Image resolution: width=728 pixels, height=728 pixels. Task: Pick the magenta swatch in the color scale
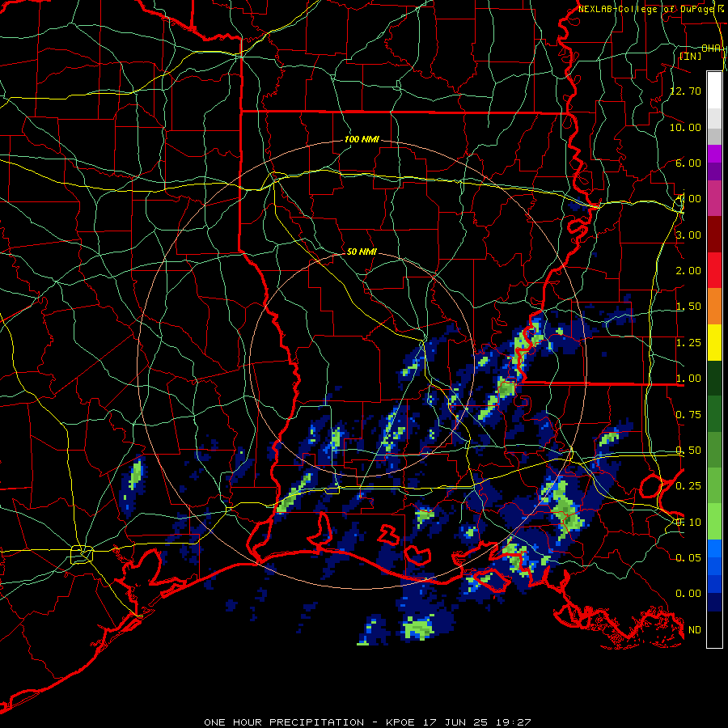tap(714, 154)
